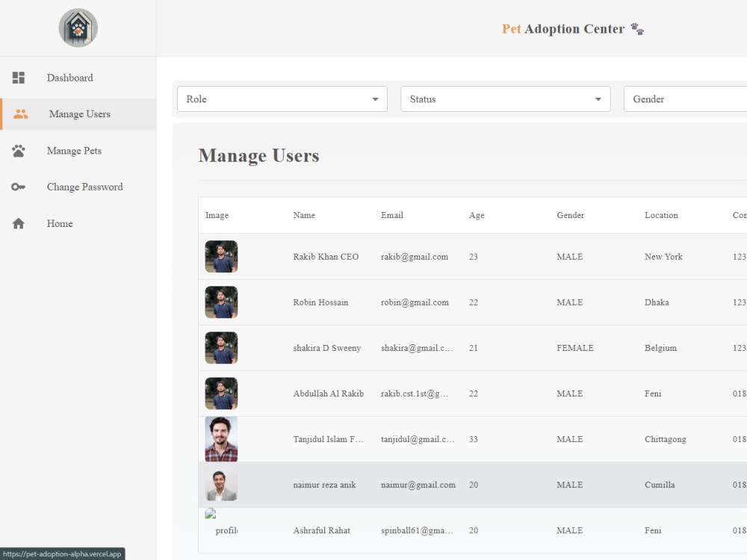Click Robin Hossain profile image

pos(222,302)
